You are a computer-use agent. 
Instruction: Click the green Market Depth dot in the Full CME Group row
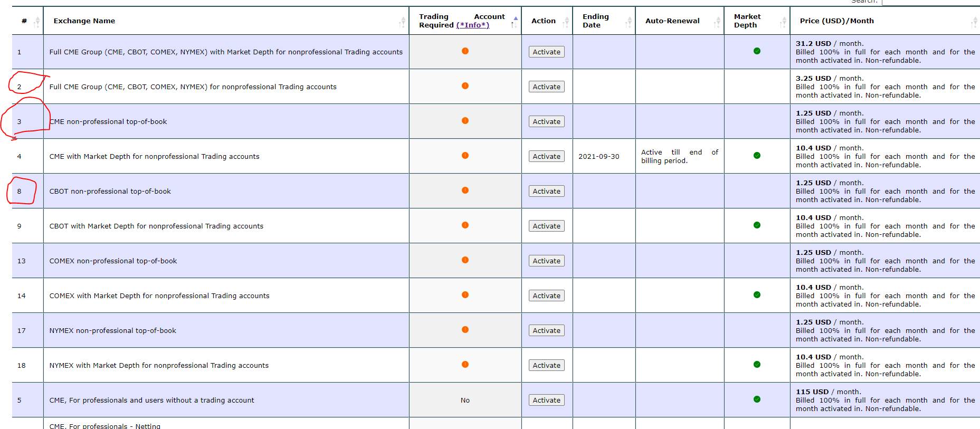(x=757, y=51)
